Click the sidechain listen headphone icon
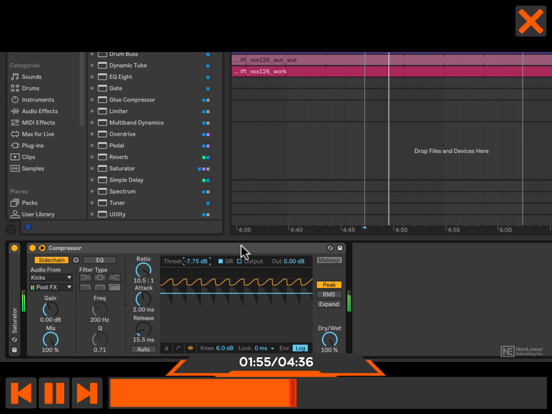 click(x=76, y=260)
